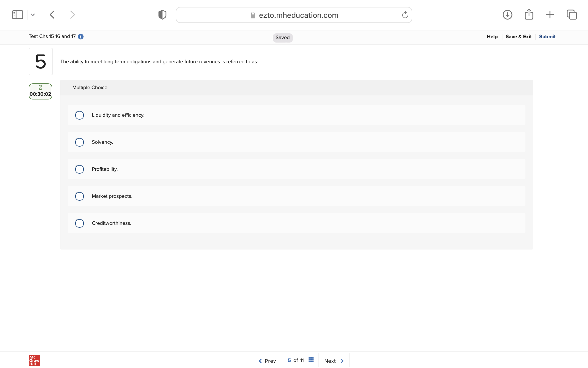The width and height of the screenshot is (588, 368).
Task: Show all tabs overview
Action: click(572, 15)
